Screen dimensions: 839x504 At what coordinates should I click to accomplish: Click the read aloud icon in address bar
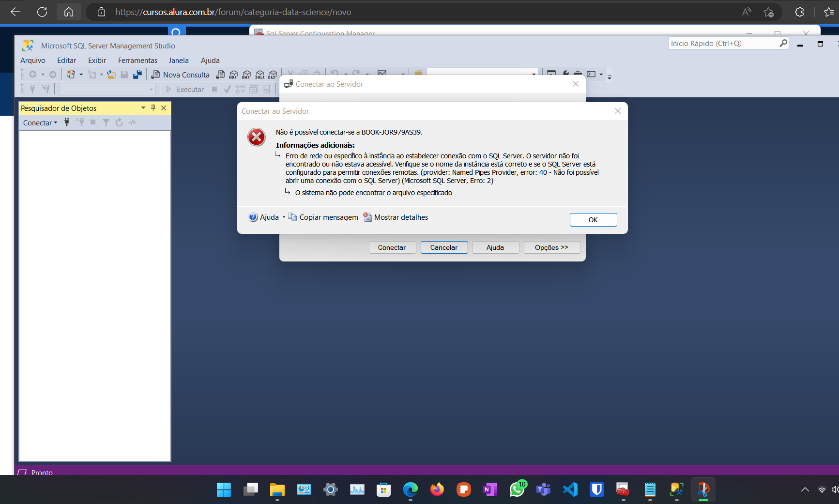click(x=747, y=12)
